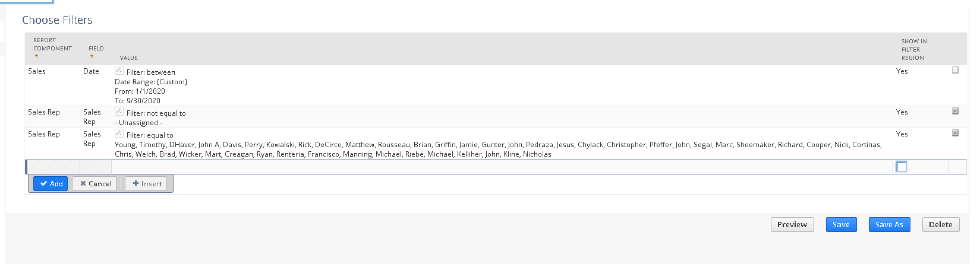
Task: Click edit icon beside 'Filter: equal to'
Action: point(119,133)
